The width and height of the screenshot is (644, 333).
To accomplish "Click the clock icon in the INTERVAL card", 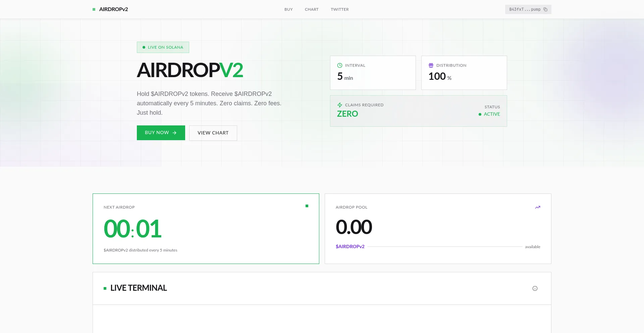I will (340, 65).
